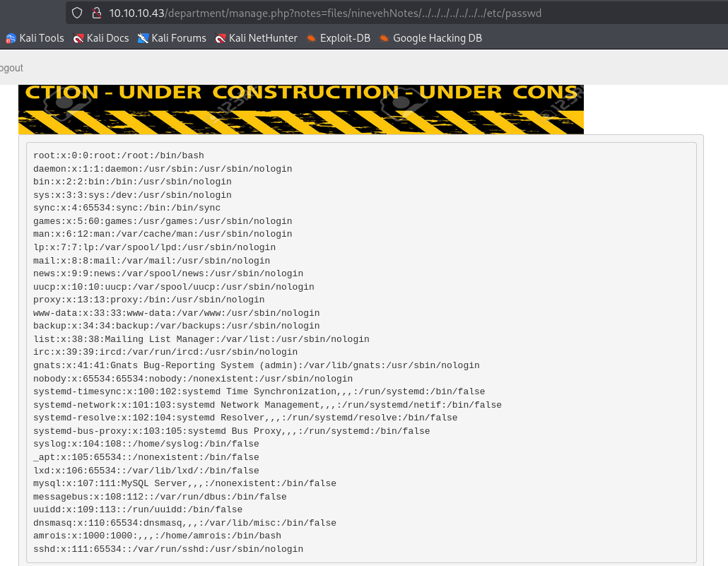
Task: Click the Google Hacking DB favicon
Action: click(x=384, y=39)
